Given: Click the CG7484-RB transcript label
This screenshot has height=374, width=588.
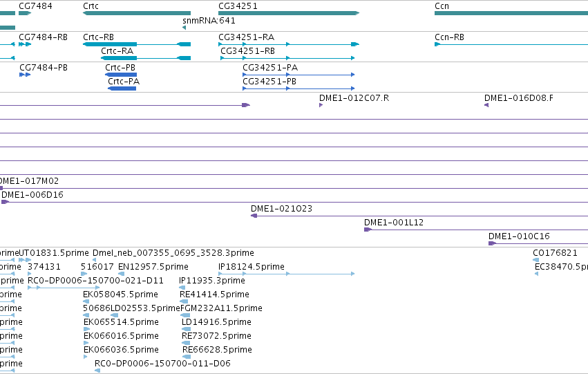Looking at the screenshot, I should point(43,37).
